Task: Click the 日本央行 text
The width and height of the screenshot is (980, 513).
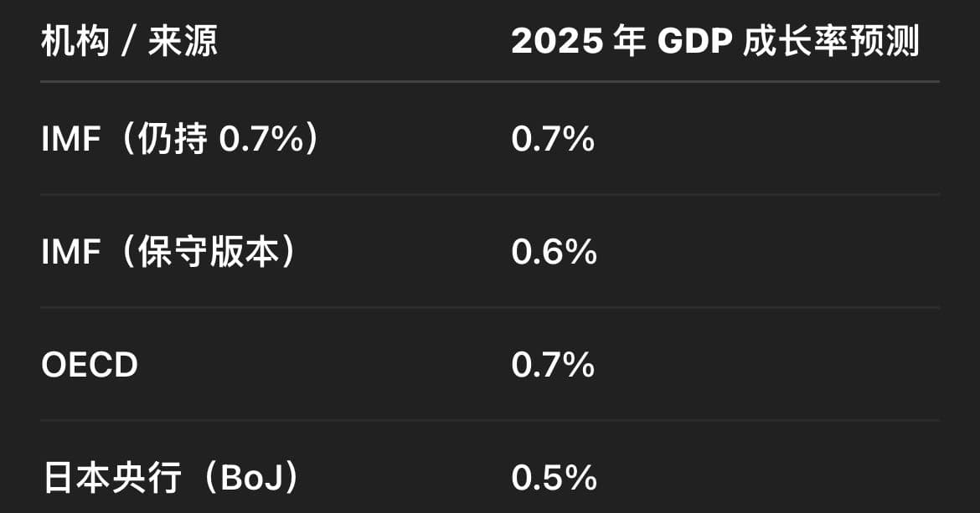Action: (x=112, y=477)
